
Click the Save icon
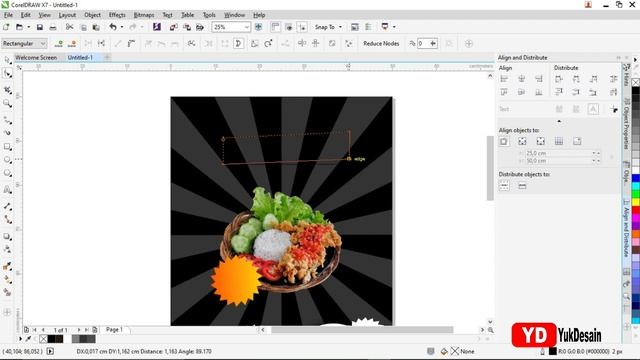pyautogui.click(x=40, y=27)
